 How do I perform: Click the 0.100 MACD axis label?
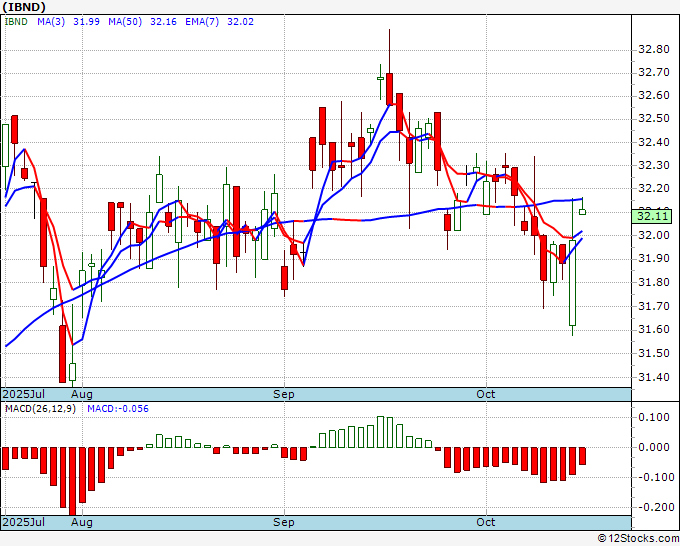tap(654, 417)
